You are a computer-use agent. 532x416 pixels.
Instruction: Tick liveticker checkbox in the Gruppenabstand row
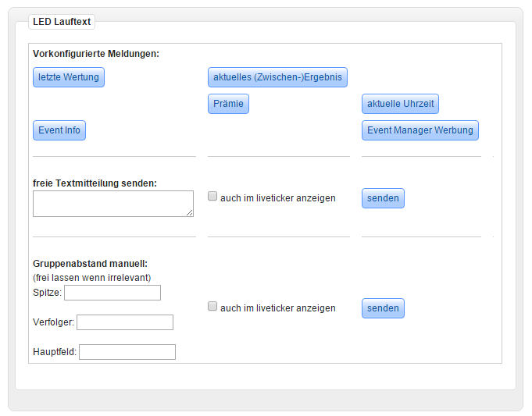click(x=212, y=308)
